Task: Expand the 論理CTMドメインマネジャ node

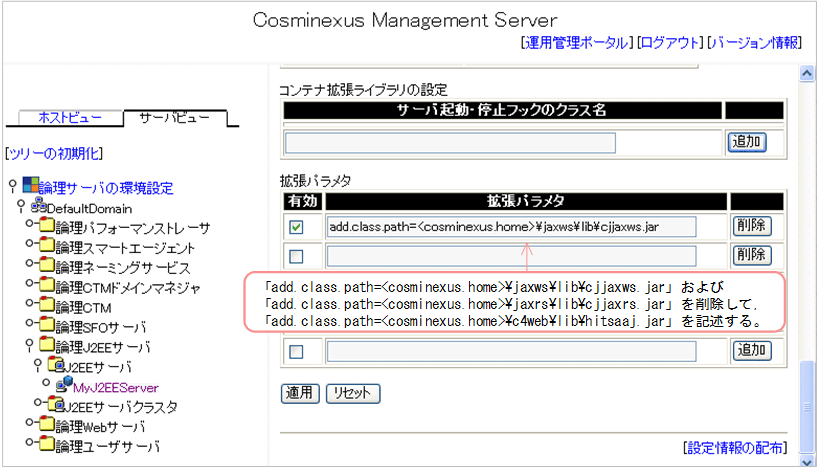Action: coord(32,283)
